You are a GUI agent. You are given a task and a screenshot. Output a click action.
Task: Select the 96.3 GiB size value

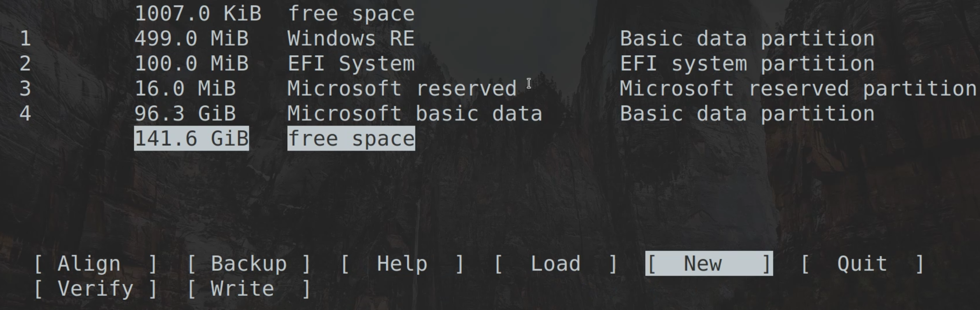[x=185, y=114]
